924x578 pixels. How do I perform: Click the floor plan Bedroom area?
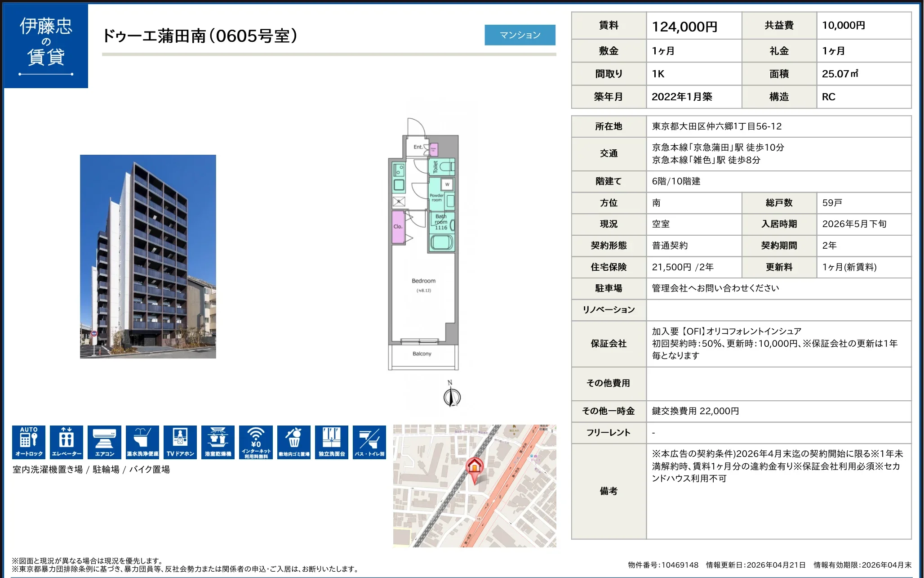coord(423,288)
